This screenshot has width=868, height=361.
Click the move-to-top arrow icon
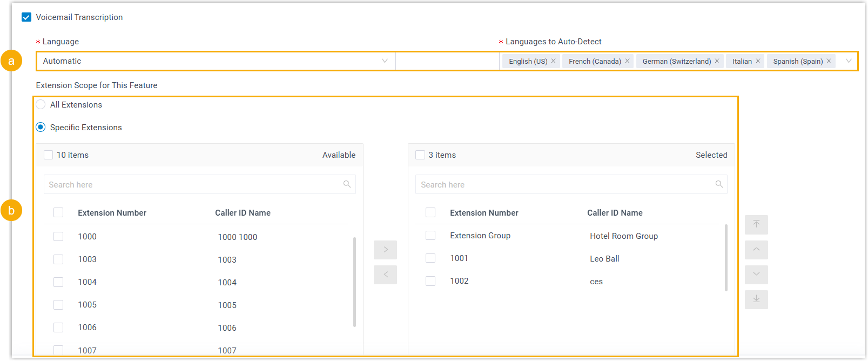coord(756,224)
